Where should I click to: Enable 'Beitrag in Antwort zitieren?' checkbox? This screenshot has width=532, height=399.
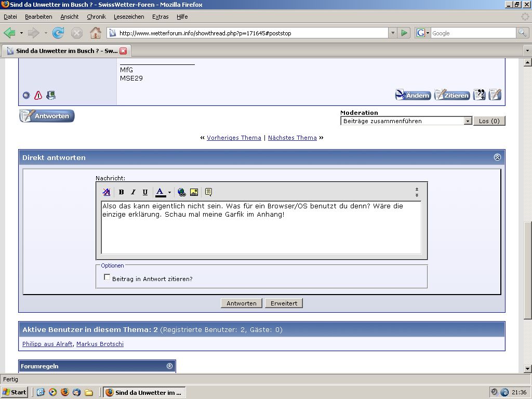[107, 277]
